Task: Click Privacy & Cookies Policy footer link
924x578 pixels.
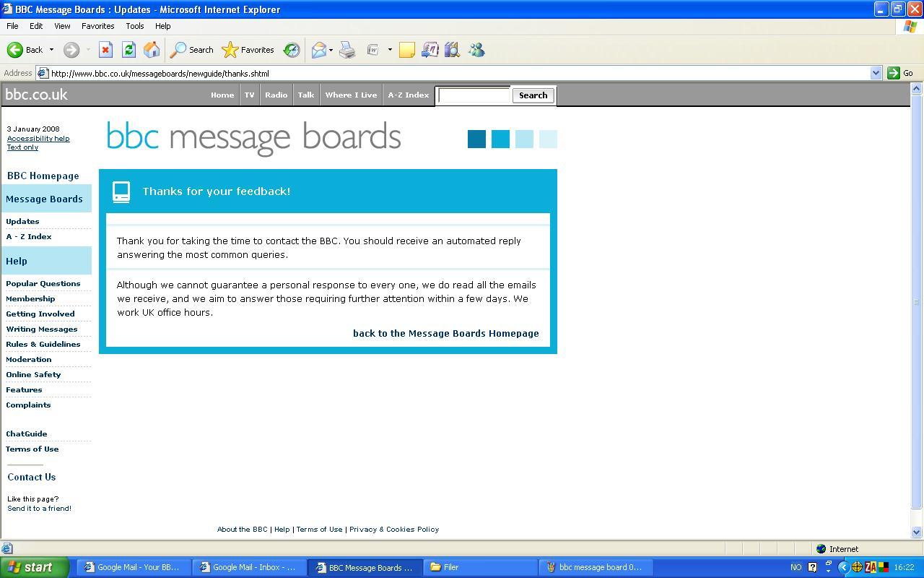Action: [394, 529]
